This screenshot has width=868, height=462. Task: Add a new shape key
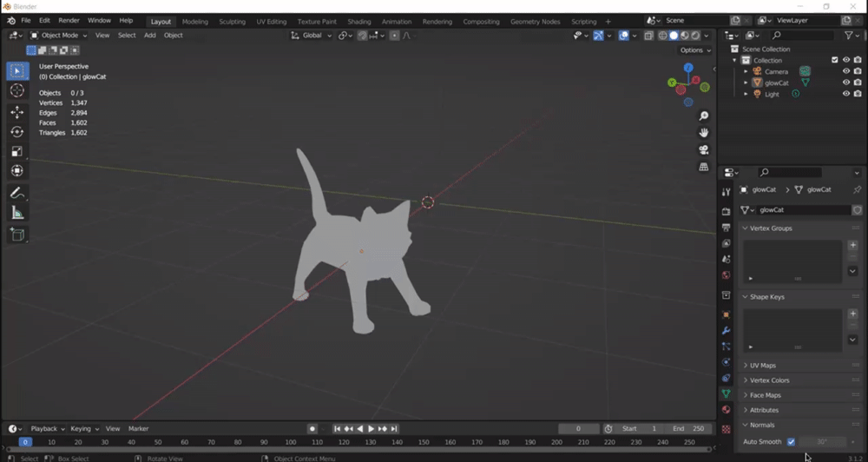tap(853, 313)
